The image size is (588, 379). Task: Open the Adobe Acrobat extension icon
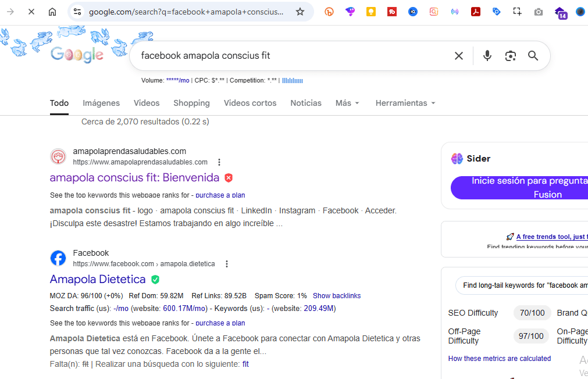click(476, 12)
